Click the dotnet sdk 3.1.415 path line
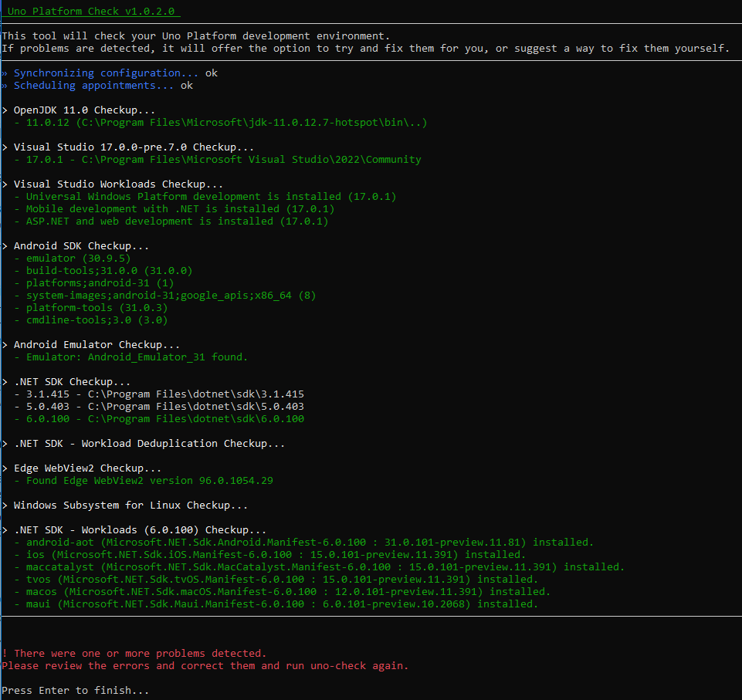The height and width of the screenshot is (700, 742). point(159,394)
